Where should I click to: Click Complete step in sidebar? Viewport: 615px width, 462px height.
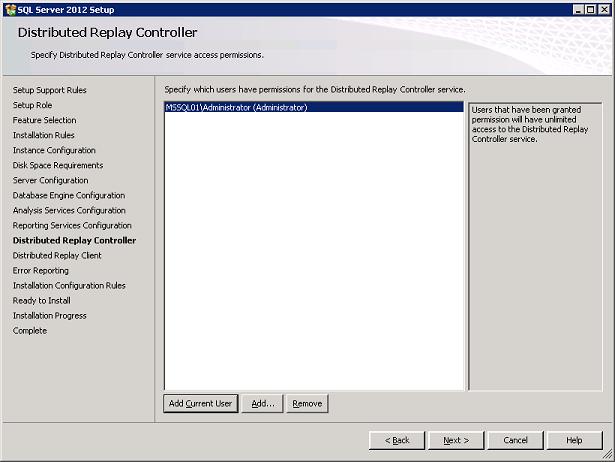coord(30,331)
